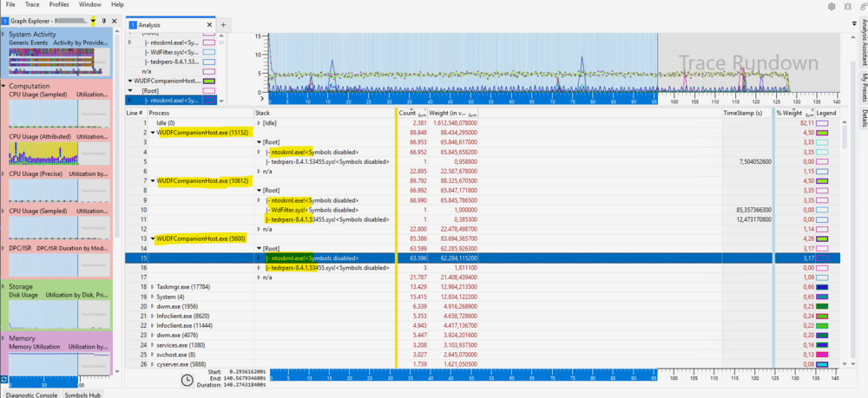Viewport: 868px width, 398px height.
Task: Open the Profiles menu
Action: (x=59, y=4)
